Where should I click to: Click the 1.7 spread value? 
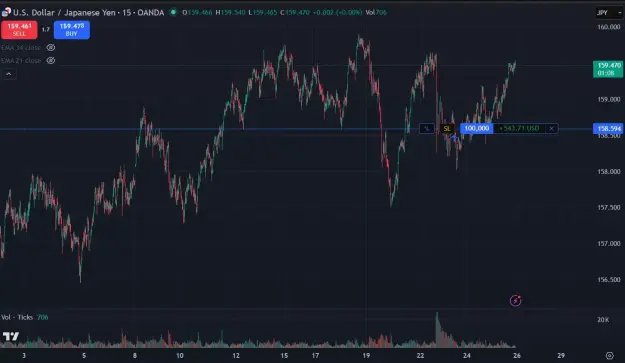click(x=45, y=29)
